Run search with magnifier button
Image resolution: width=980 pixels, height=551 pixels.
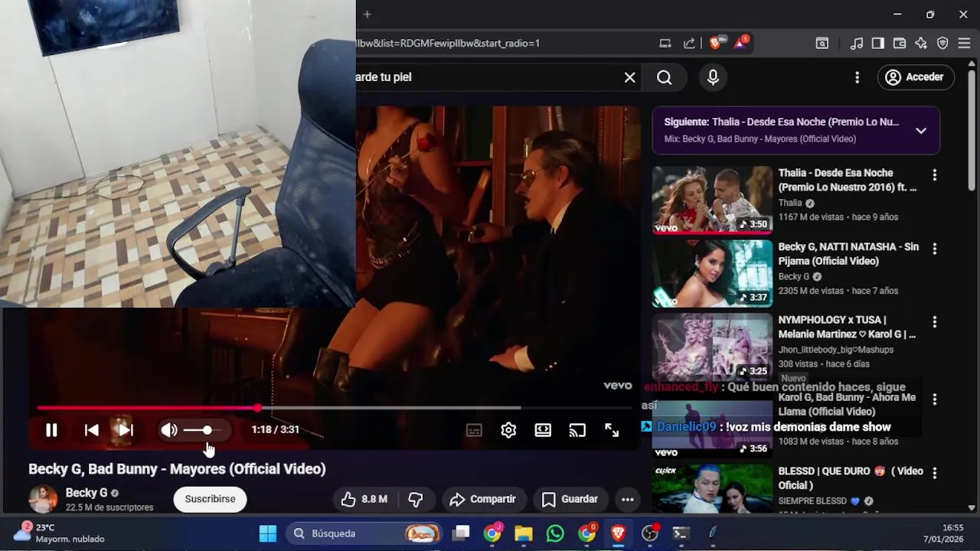pyautogui.click(x=664, y=77)
